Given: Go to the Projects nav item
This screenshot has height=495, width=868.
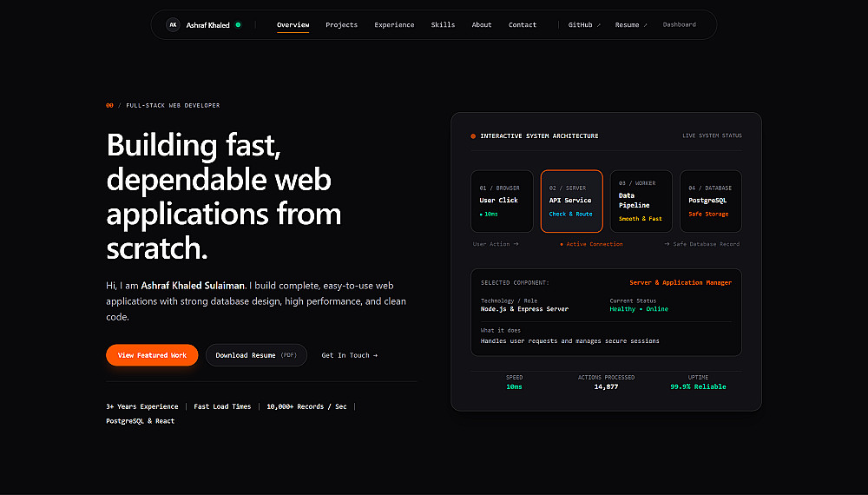Looking at the screenshot, I should coord(341,25).
